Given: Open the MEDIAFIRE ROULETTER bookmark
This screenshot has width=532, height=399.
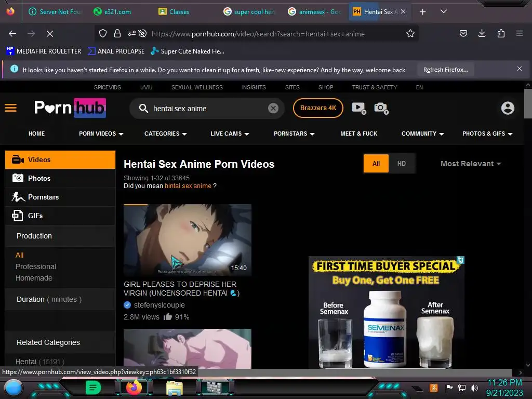Looking at the screenshot, I should tap(44, 51).
